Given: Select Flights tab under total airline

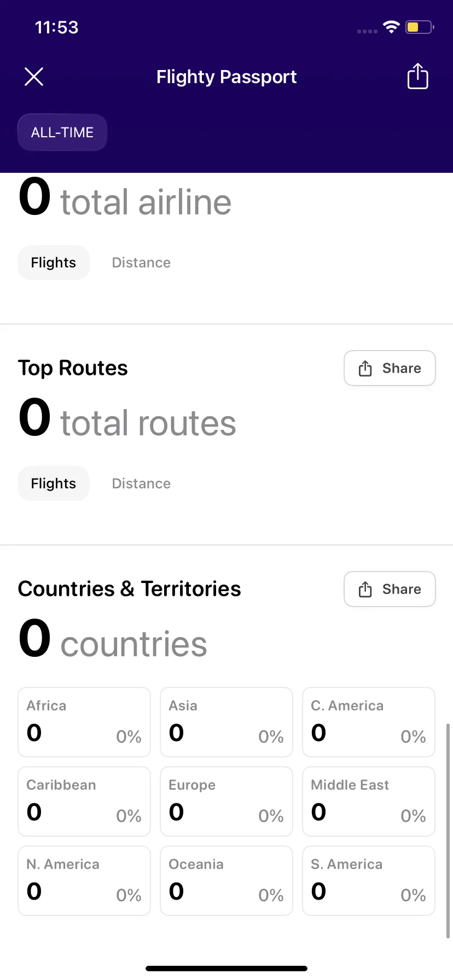Looking at the screenshot, I should coord(54,262).
